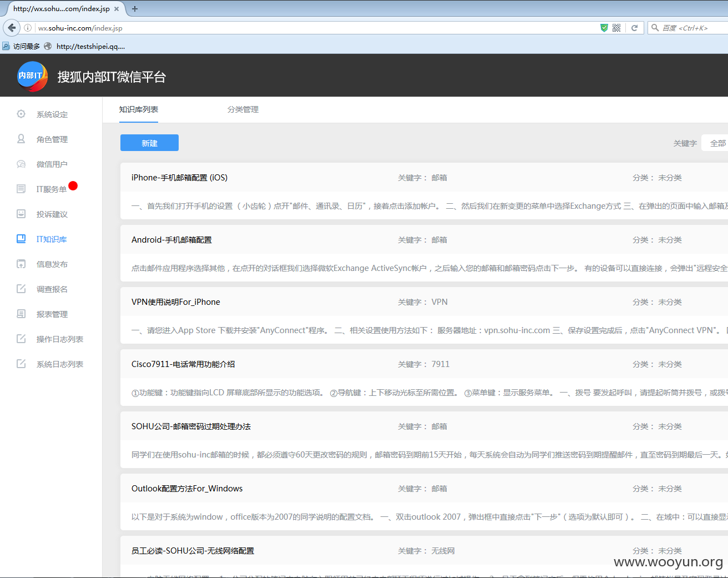Image resolution: width=728 pixels, height=578 pixels.
Task: Open IT知识库 menu item
Action: 52,239
